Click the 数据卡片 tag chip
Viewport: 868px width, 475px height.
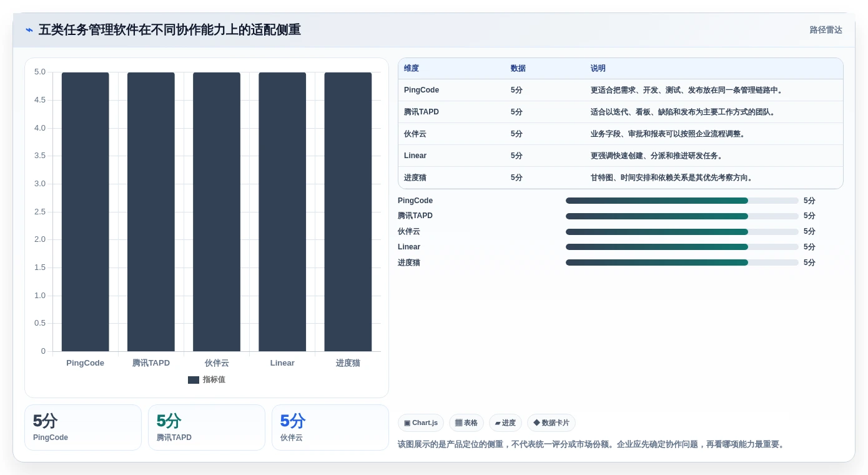coord(551,423)
